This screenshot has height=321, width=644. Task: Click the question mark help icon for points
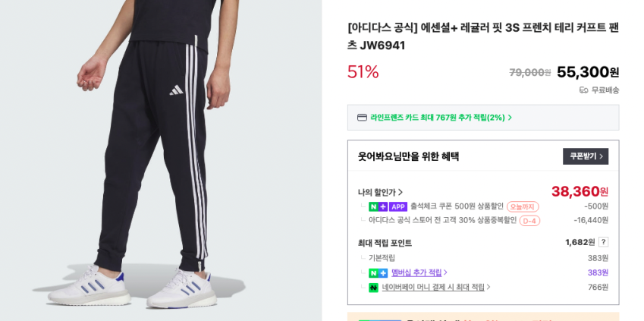pos(603,242)
